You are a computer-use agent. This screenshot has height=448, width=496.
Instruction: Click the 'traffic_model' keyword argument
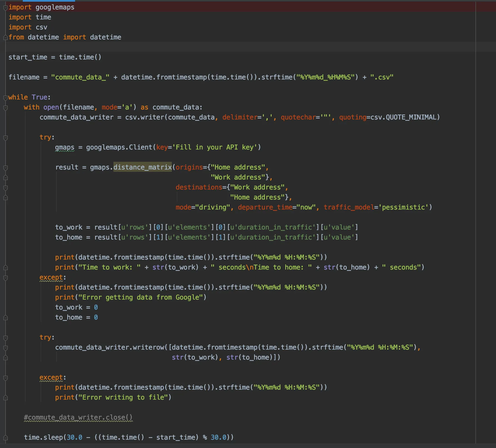pyautogui.click(x=349, y=207)
